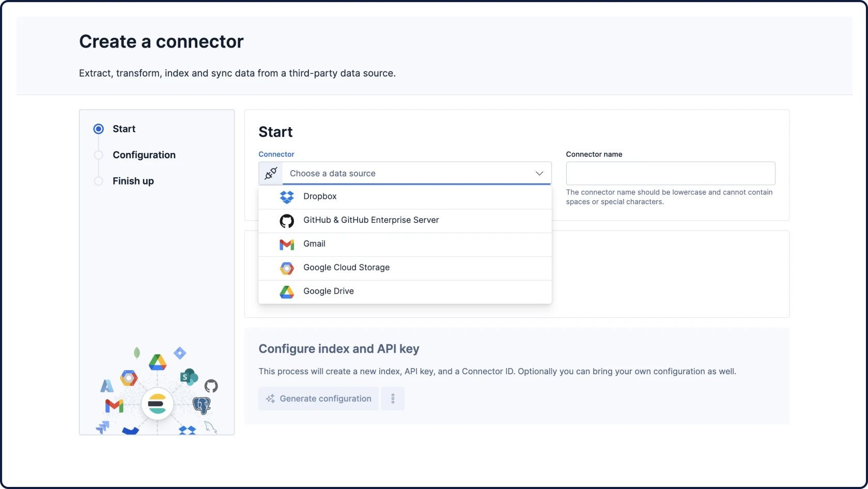
Task: Click the Jira diamond icon in illustration
Action: [x=180, y=353]
